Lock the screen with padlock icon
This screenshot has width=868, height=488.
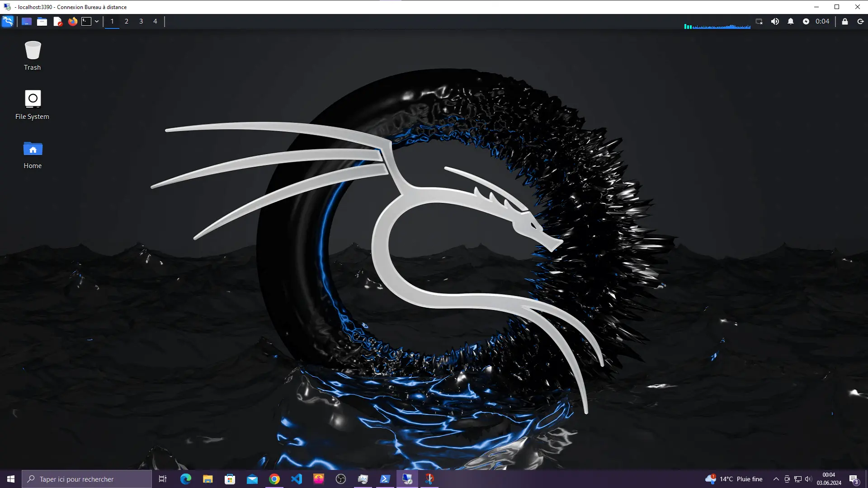[x=845, y=21]
